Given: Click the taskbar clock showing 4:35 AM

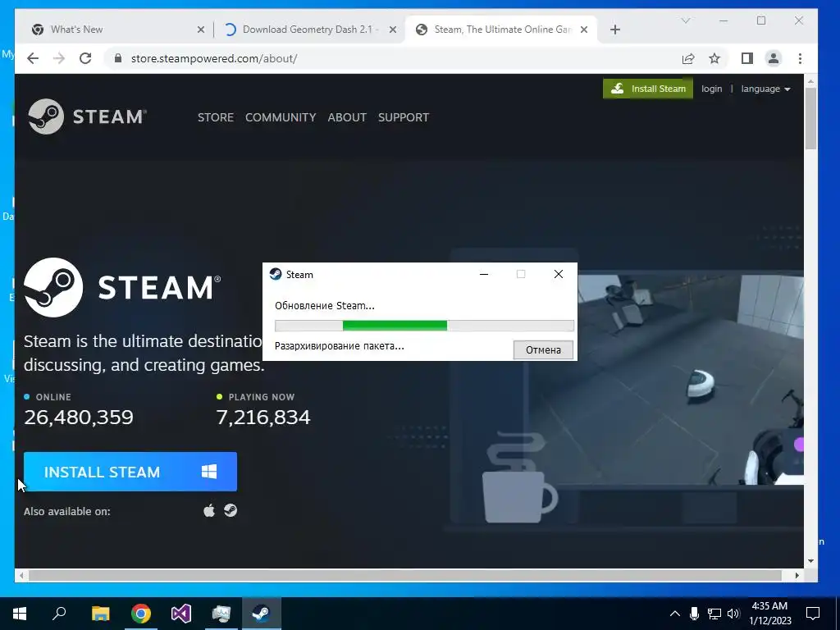Looking at the screenshot, I should pyautogui.click(x=769, y=614).
